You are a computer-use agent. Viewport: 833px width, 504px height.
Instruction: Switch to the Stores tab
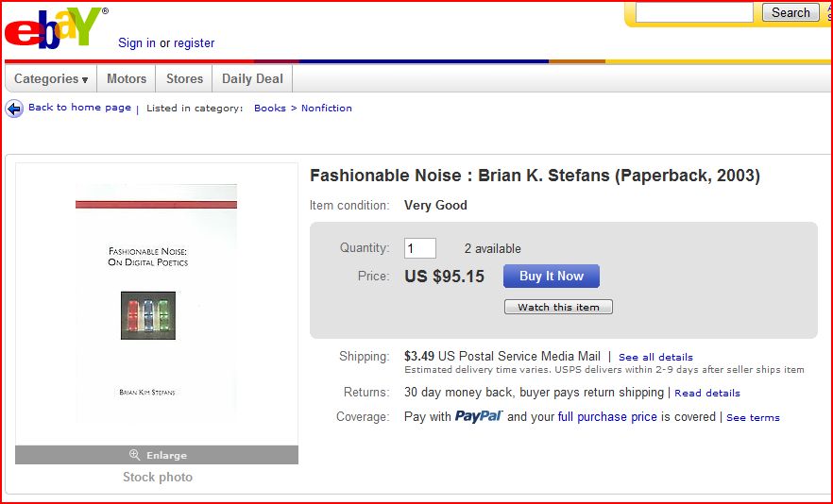185,79
